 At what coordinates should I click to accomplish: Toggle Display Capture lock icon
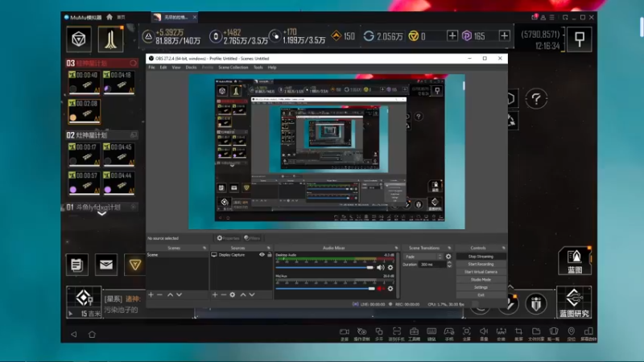click(x=270, y=255)
